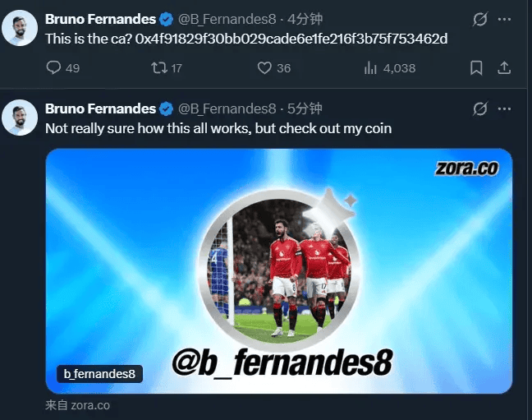The image size is (532, 420).
Task: Click the b_fernandes8 label on card
Action: (99, 374)
